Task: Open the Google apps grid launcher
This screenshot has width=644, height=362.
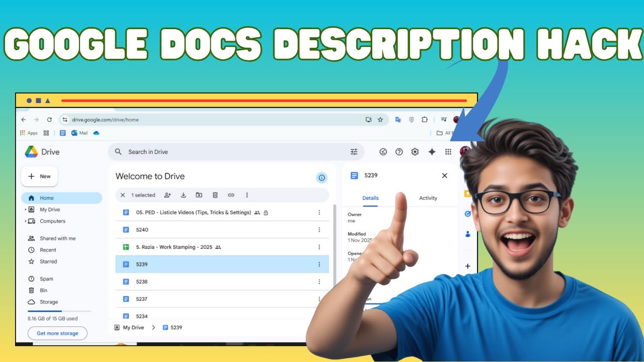Action: coord(448,152)
